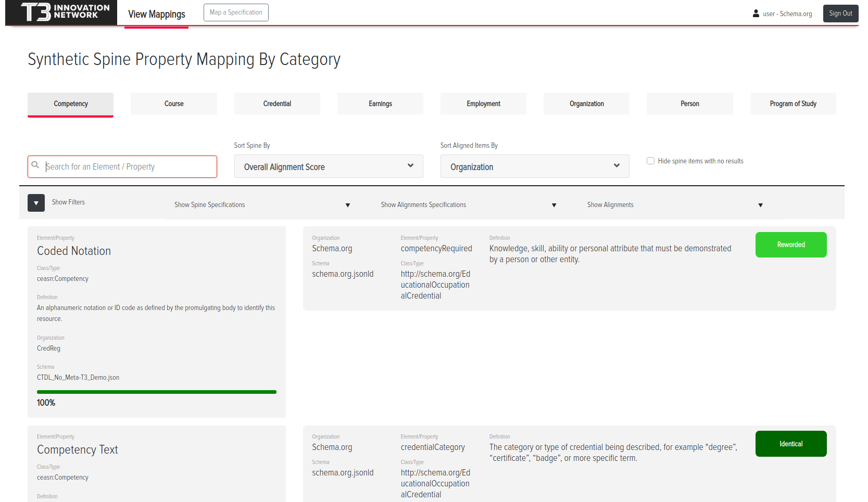Open the View Mappings tab
This screenshot has width=868, height=502.
(157, 14)
